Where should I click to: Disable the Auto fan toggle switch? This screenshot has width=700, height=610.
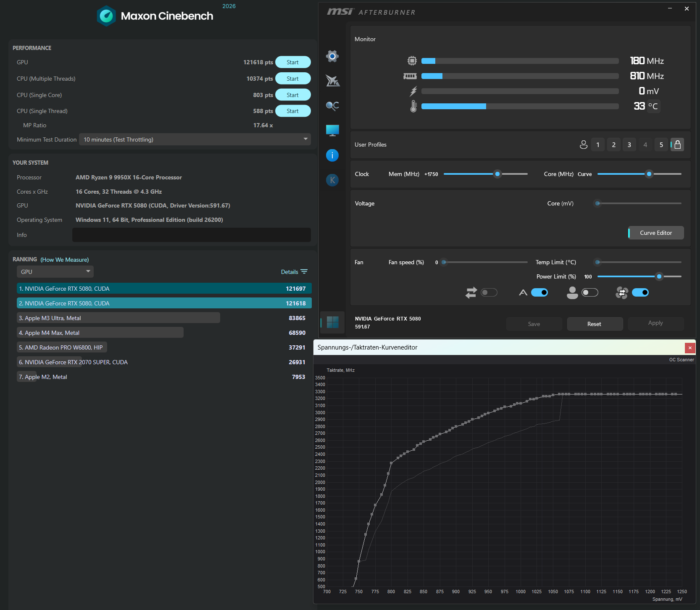[x=539, y=292]
